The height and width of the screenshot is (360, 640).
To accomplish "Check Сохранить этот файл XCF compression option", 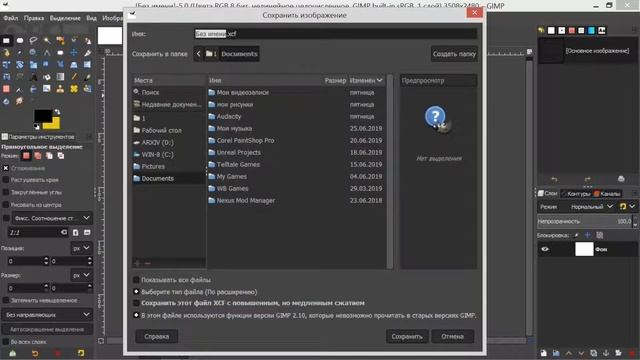I will [136, 303].
